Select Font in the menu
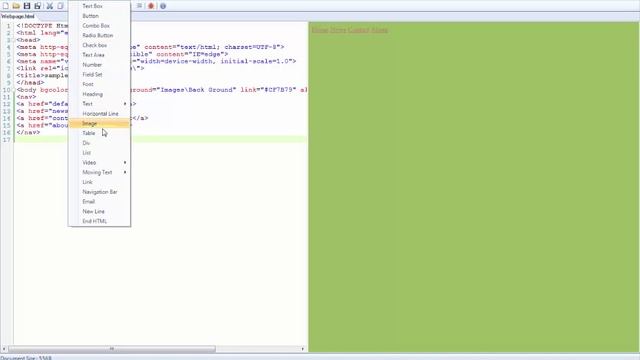Screen dimensions: 640x360 (x=100, y=84)
